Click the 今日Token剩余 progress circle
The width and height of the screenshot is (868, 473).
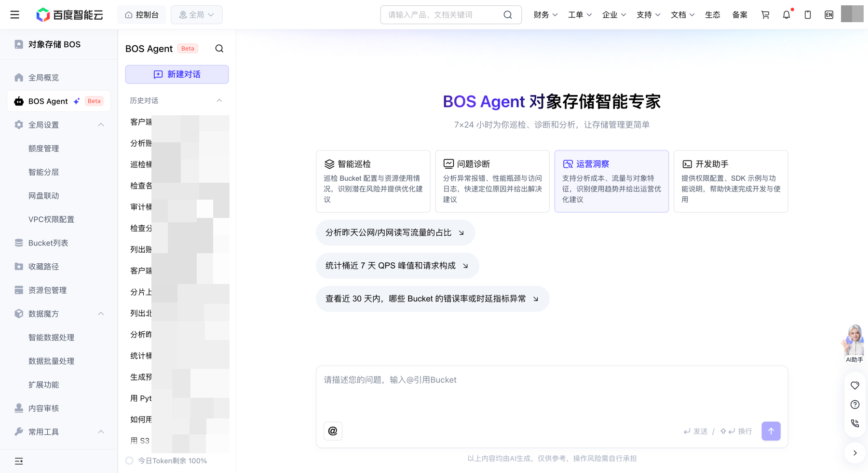129,461
